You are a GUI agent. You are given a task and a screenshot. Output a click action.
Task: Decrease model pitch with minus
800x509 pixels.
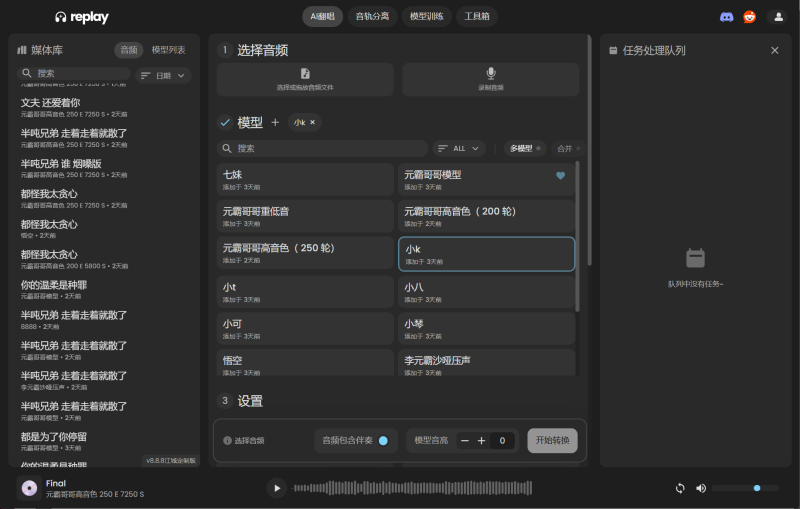[465, 441]
